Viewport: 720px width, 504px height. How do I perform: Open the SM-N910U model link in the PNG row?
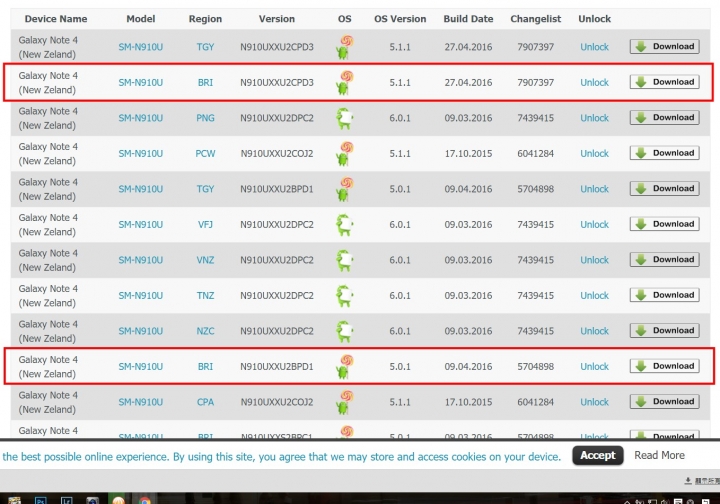tap(141, 118)
